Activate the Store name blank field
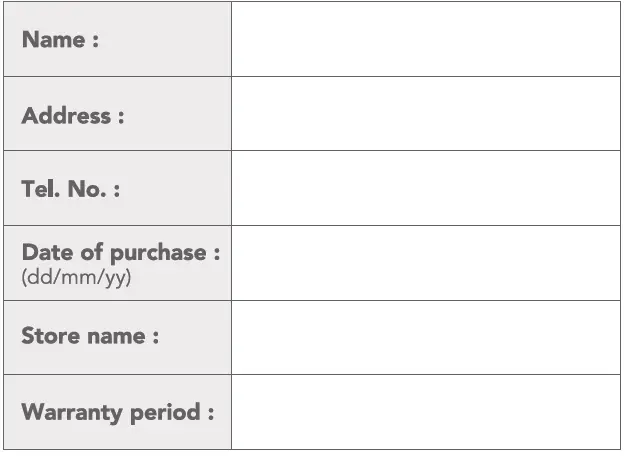The width and height of the screenshot is (626, 456). [425, 337]
